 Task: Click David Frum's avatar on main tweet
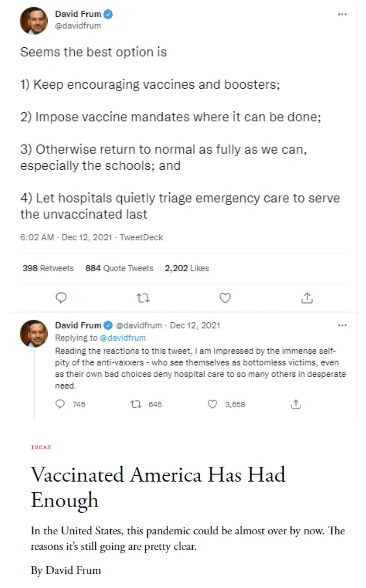tap(34, 21)
